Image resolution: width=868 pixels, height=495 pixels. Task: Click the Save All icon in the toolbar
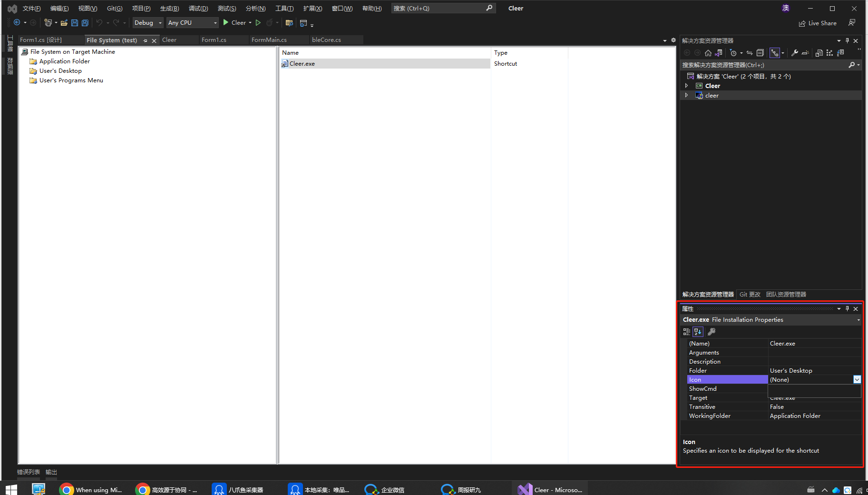point(85,22)
